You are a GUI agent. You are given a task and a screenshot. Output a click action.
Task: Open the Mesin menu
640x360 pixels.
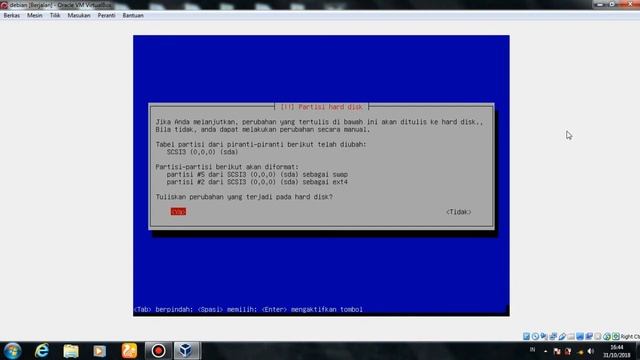[x=35, y=16]
